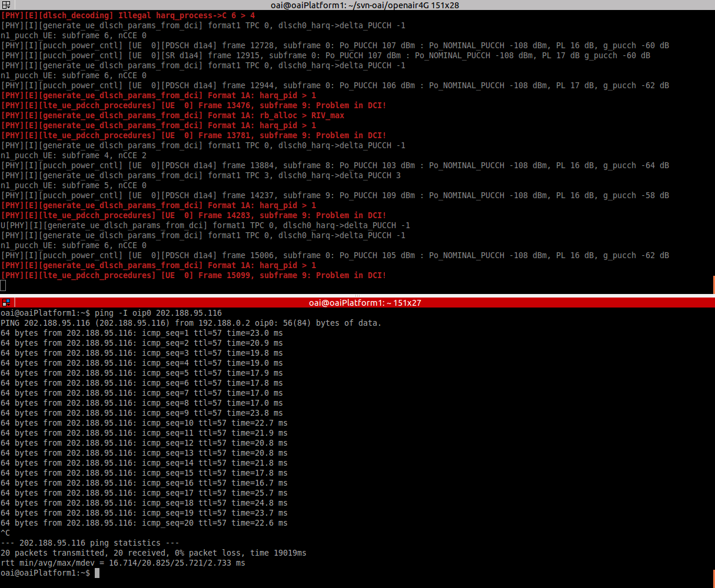Click the ping -I oip0 command line
Image resolution: width=715 pixels, height=588 pixels.
point(111,313)
